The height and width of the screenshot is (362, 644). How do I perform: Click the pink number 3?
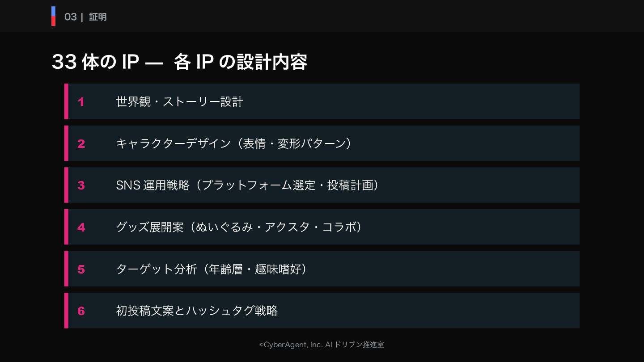pyautogui.click(x=81, y=185)
